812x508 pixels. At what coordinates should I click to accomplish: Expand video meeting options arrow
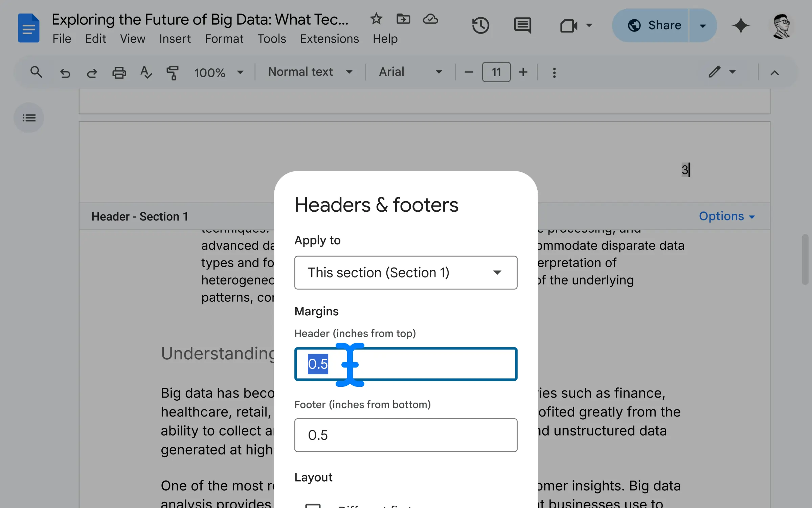589,25
